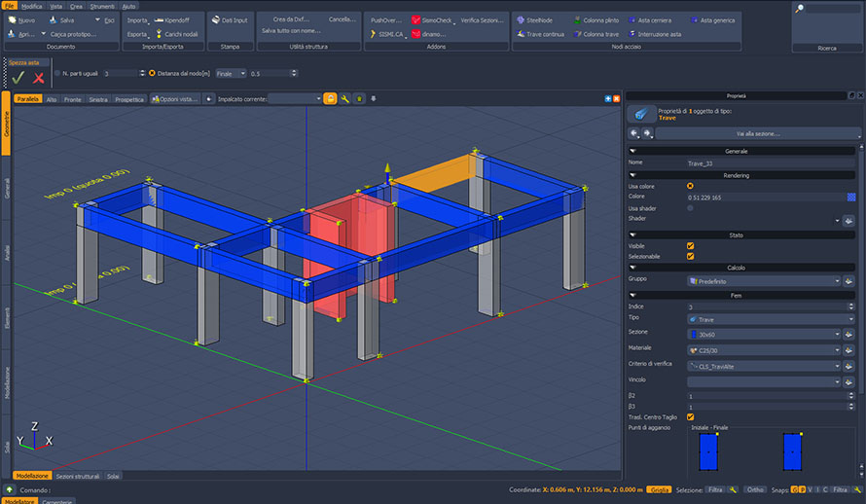
Task: Toggle Ortho mode in the status bar
Action: click(755, 489)
